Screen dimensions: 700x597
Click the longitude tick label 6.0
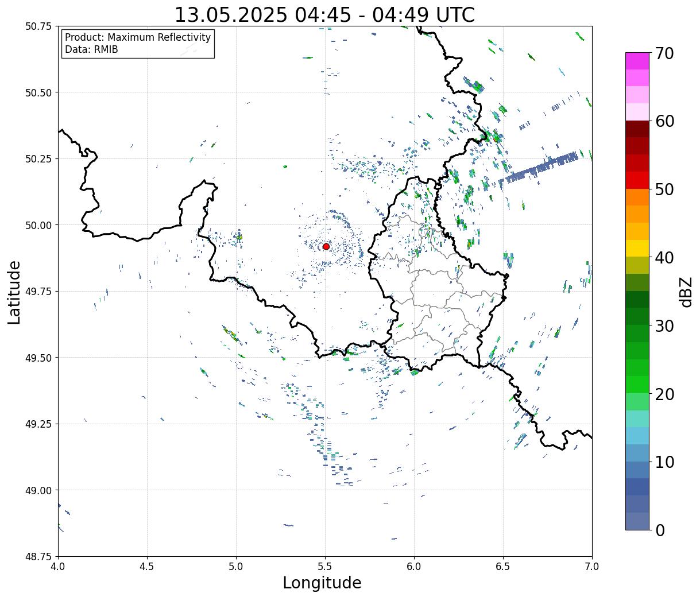tap(414, 567)
